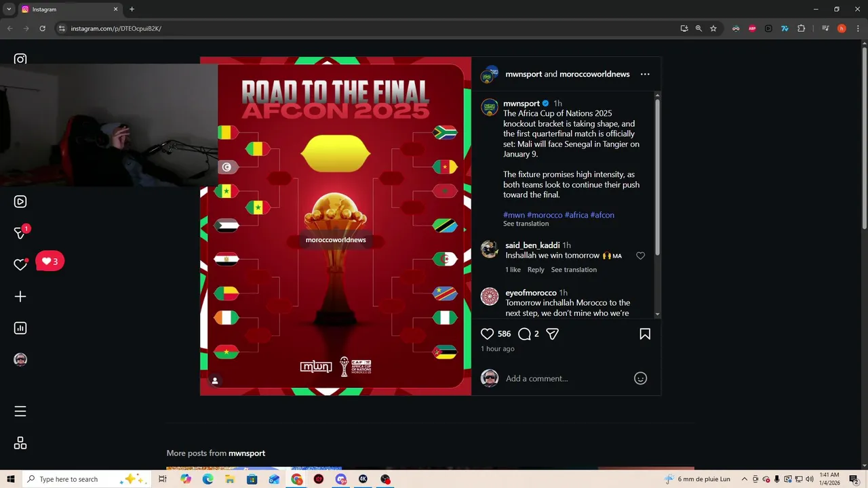The width and height of the screenshot is (868, 488).
Task: Reply to said_ben_kaddi's comment
Action: click(536, 270)
